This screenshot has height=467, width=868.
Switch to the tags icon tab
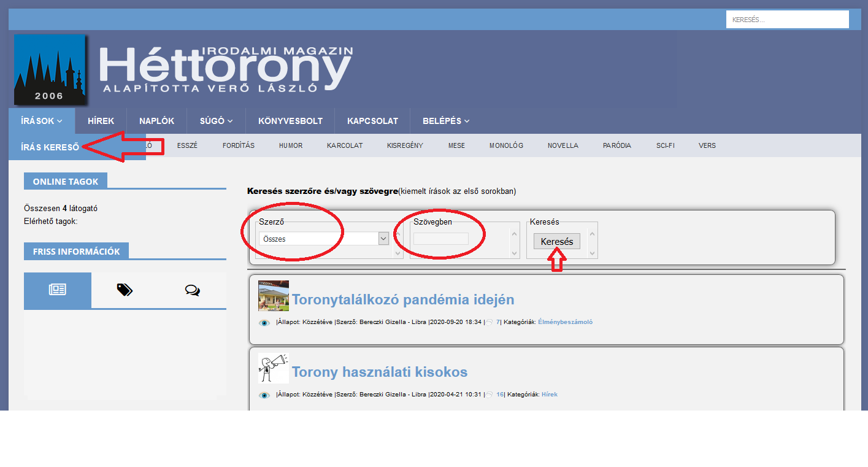pyautogui.click(x=125, y=290)
